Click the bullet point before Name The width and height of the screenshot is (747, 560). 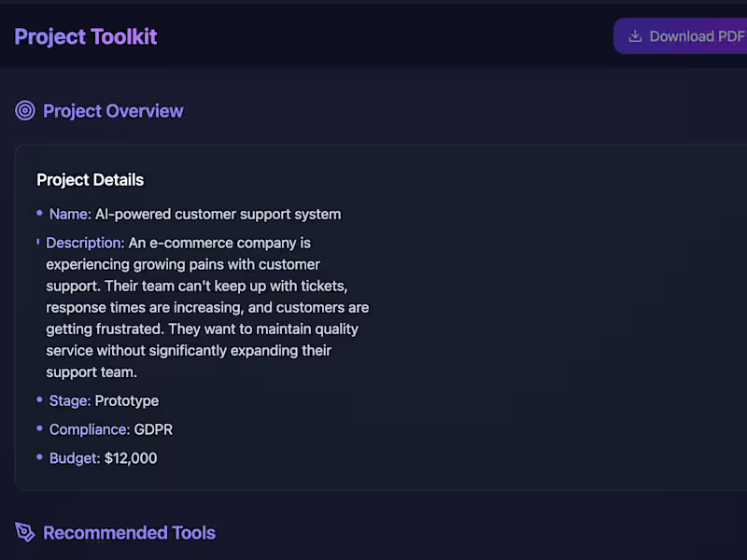click(39, 214)
